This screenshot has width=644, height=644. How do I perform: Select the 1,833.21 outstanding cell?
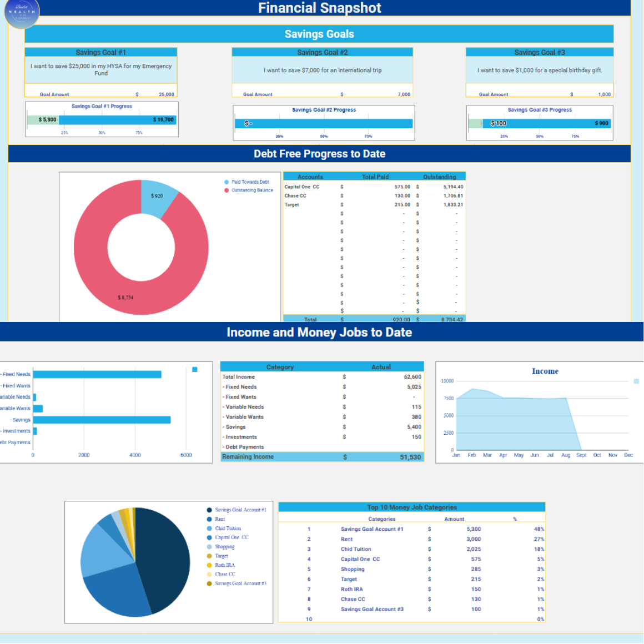(x=453, y=205)
